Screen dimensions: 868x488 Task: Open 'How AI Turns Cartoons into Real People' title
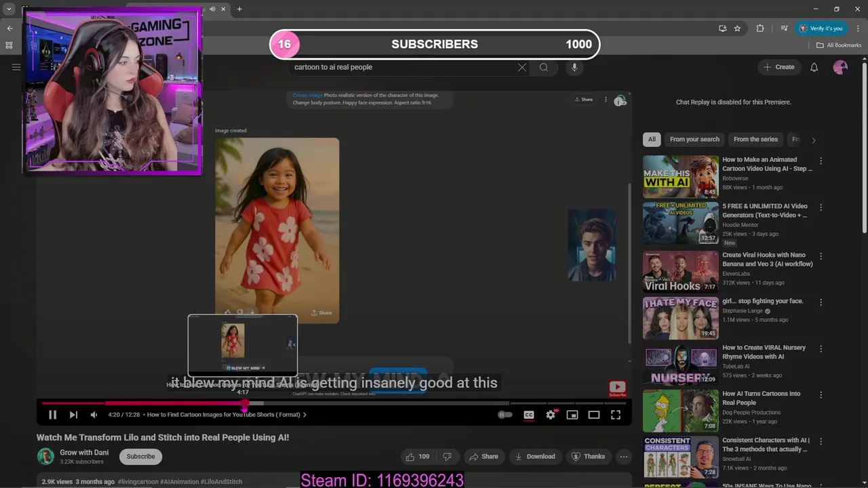[x=761, y=398]
